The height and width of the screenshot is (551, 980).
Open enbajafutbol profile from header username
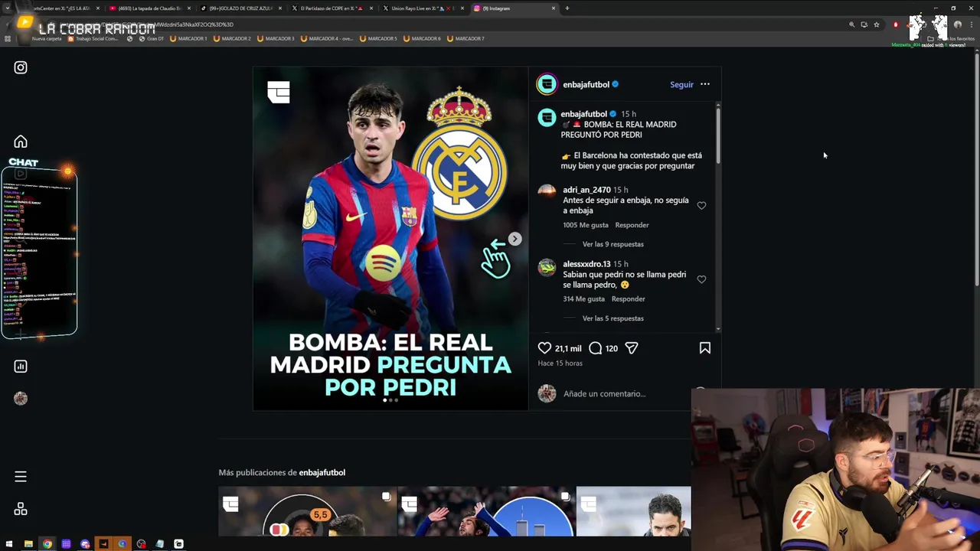586,84
